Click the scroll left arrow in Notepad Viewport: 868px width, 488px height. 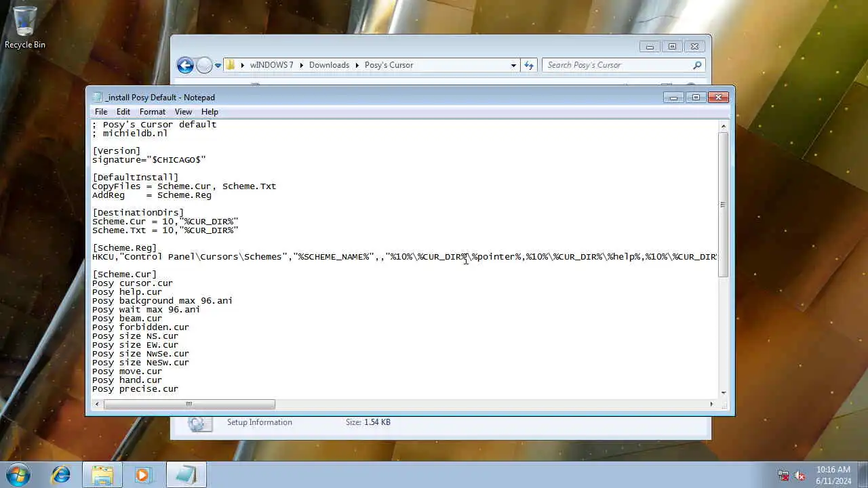point(97,404)
